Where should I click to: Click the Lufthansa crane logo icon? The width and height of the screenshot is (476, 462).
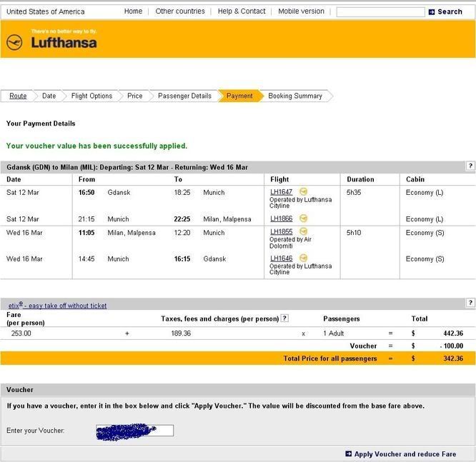point(14,42)
